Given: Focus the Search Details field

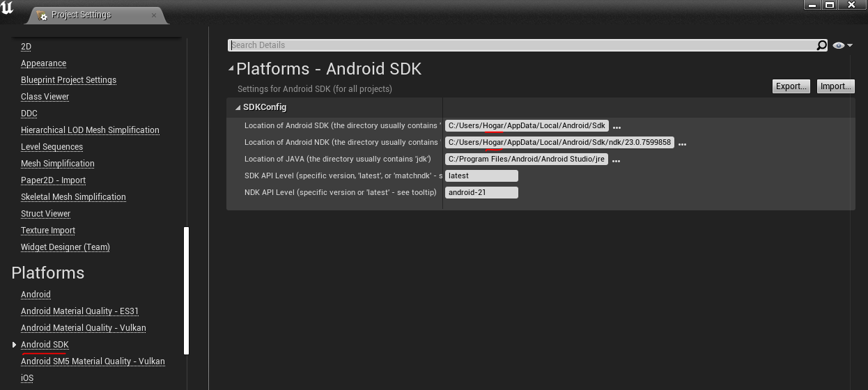Looking at the screenshot, I should [x=522, y=45].
